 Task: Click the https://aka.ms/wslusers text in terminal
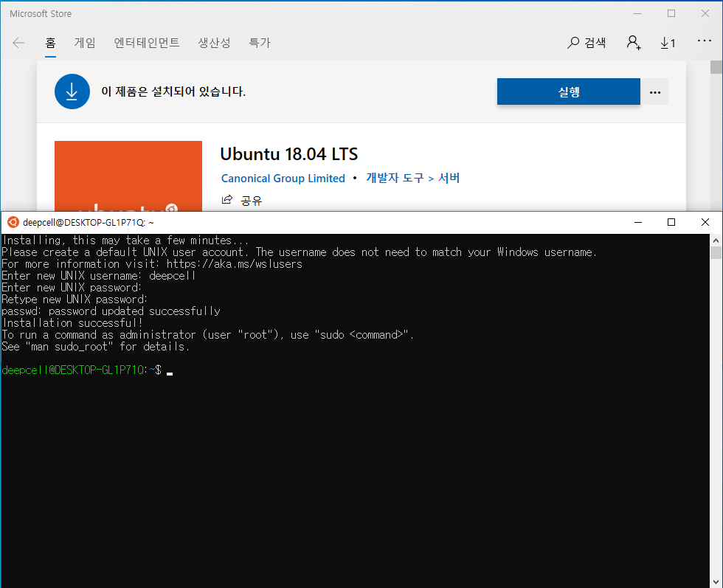[235, 264]
